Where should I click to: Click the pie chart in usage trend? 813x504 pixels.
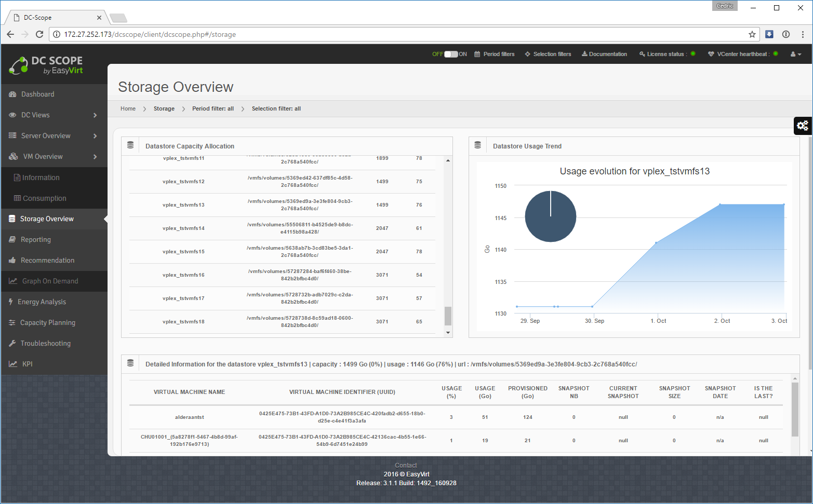[x=550, y=216]
